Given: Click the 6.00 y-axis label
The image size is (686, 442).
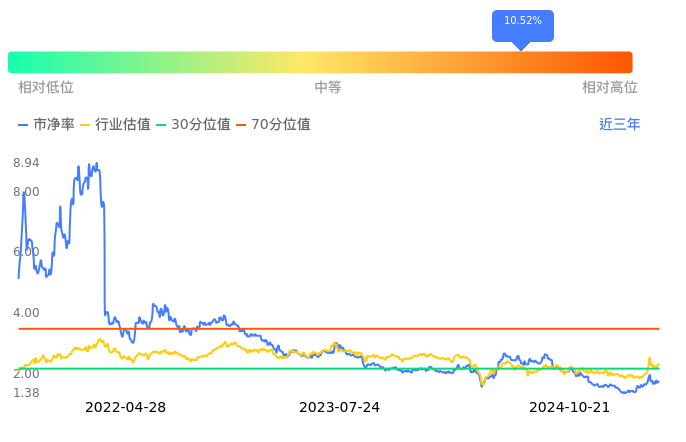Looking at the screenshot, I should coord(26,252).
